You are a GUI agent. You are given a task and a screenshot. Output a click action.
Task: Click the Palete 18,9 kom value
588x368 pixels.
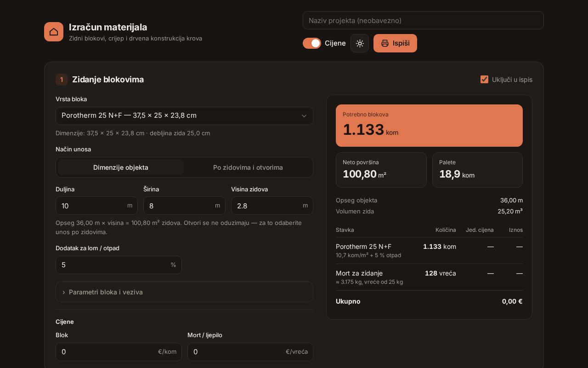(457, 174)
